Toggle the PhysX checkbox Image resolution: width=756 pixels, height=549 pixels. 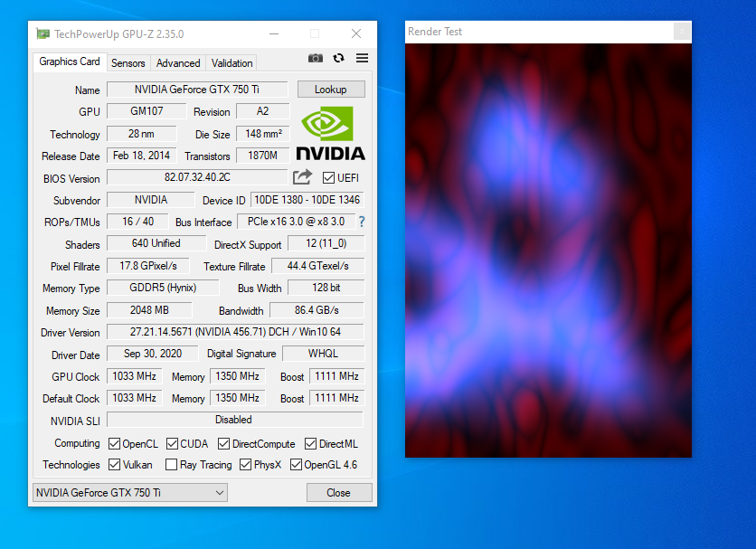pos(245,465)
